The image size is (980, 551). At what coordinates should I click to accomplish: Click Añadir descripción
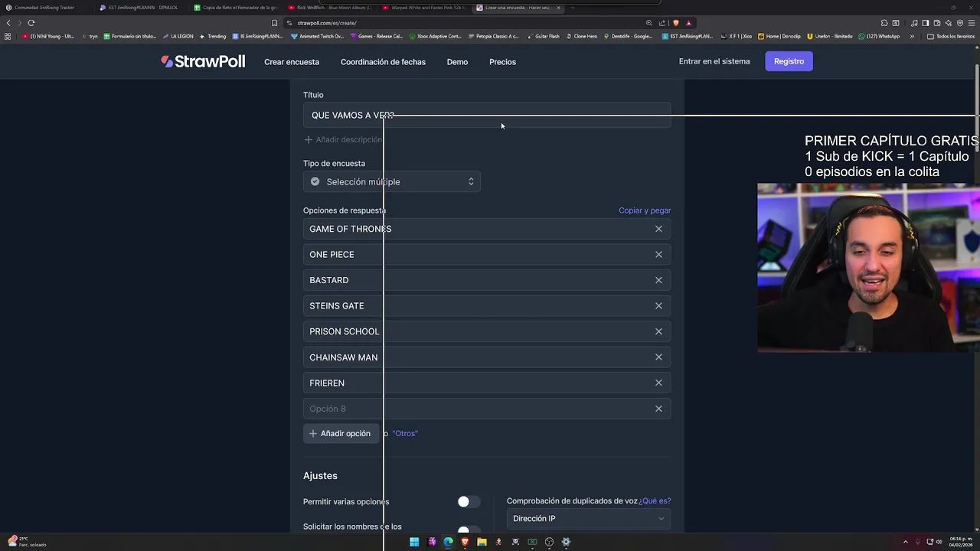coord(342,139)
